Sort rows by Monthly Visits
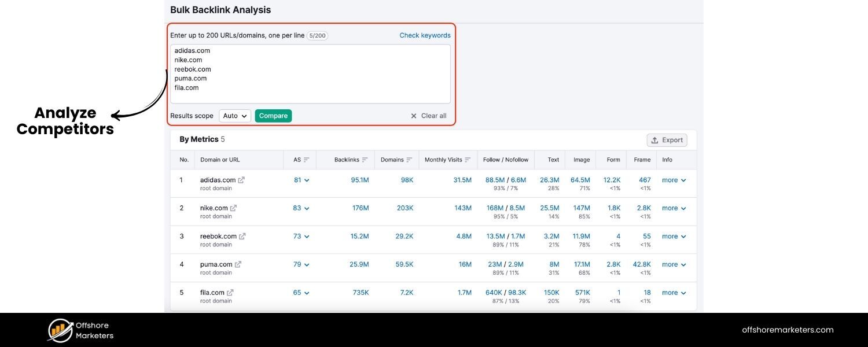The height and width of the screenshot is (347, 868). [466, 160]
